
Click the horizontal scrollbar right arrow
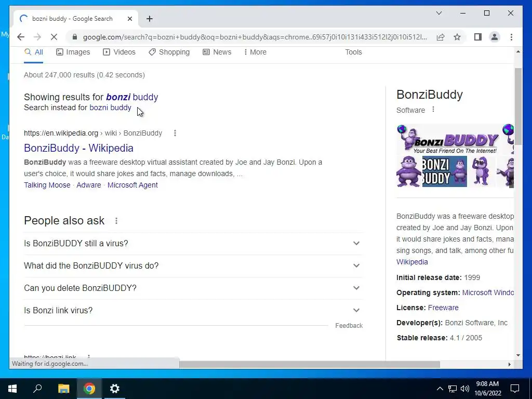tap(509, 364)
